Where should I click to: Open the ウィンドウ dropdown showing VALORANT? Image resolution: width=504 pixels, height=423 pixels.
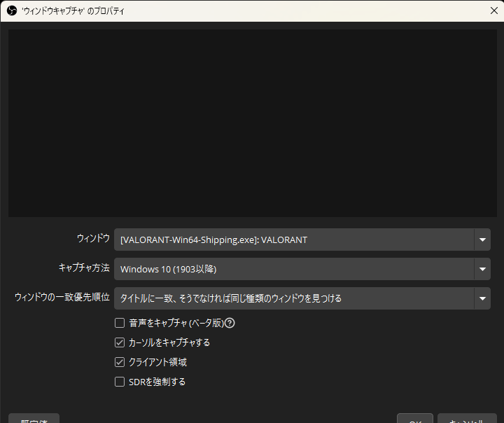point(302,240)
